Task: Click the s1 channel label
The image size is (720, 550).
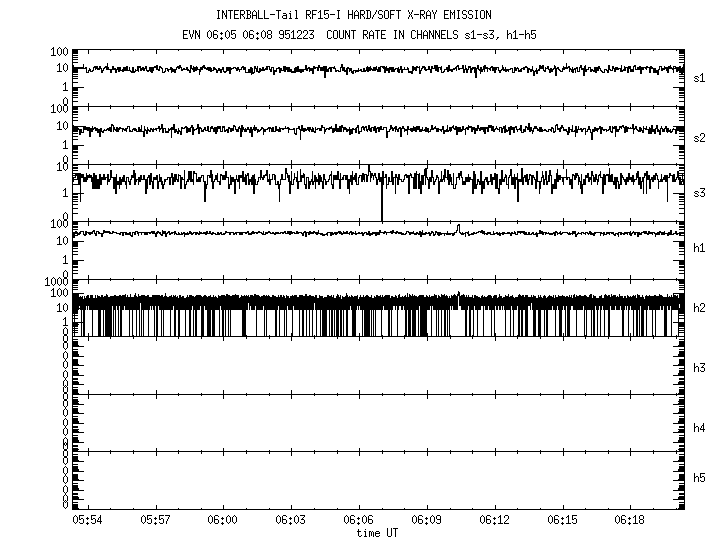Action: coord(699,77)
